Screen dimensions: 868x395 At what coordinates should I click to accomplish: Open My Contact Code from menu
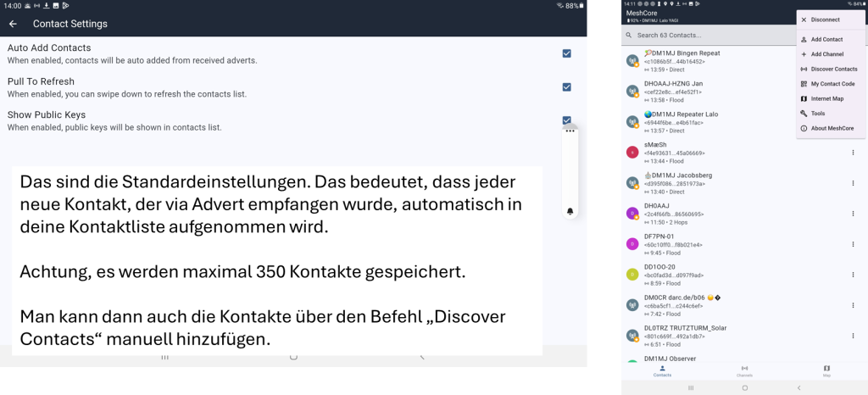coord(832,84)
